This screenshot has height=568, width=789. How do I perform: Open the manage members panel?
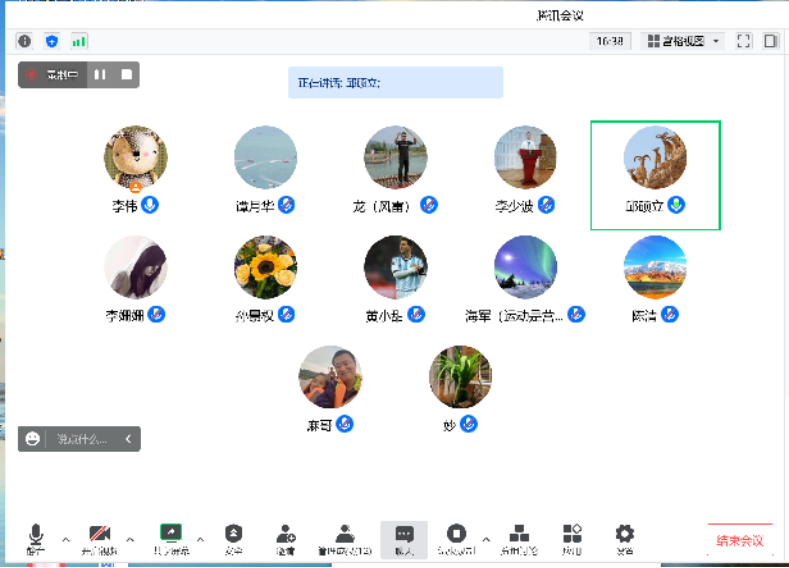(x=345, y=538)
